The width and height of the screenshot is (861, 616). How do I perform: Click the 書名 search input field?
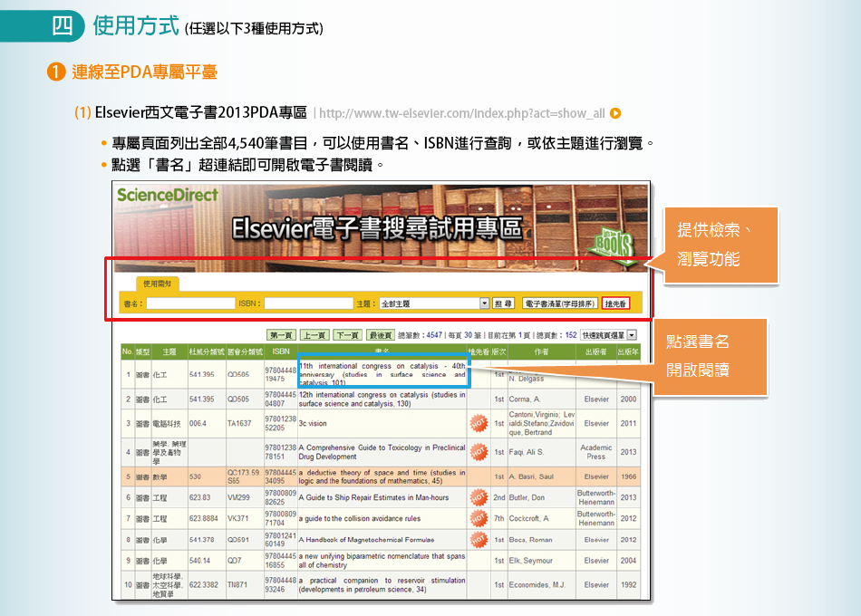[190, 303]
